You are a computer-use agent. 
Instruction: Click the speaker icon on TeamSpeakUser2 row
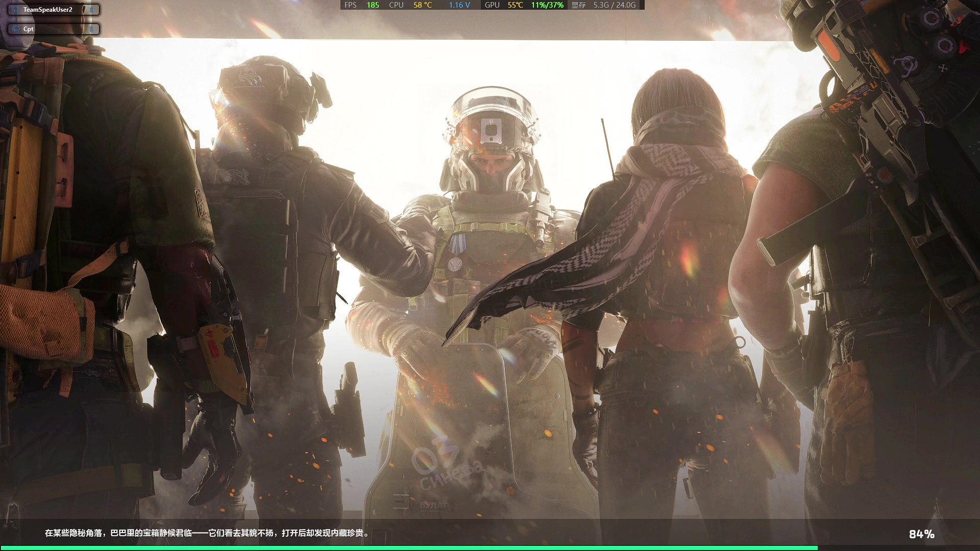91,10
